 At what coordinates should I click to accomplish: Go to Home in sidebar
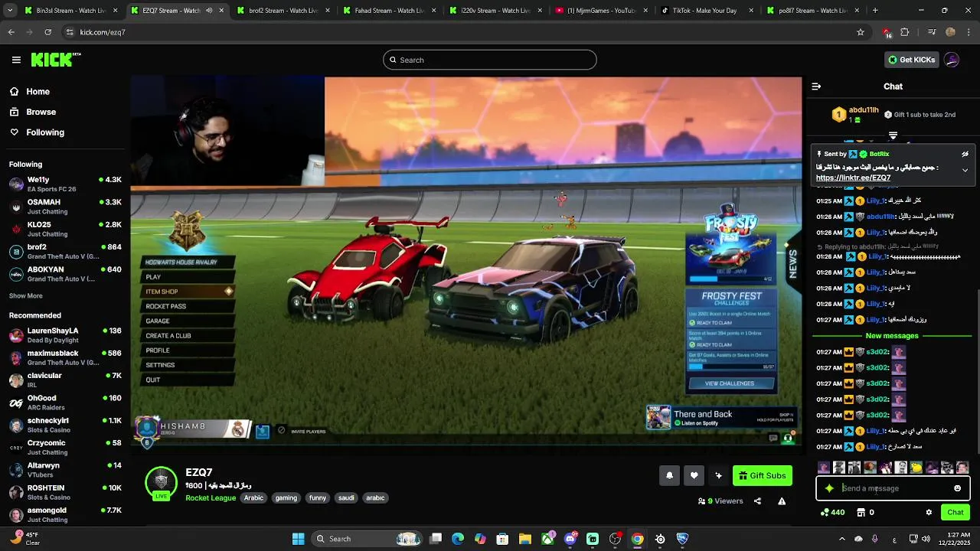(31, 91)
